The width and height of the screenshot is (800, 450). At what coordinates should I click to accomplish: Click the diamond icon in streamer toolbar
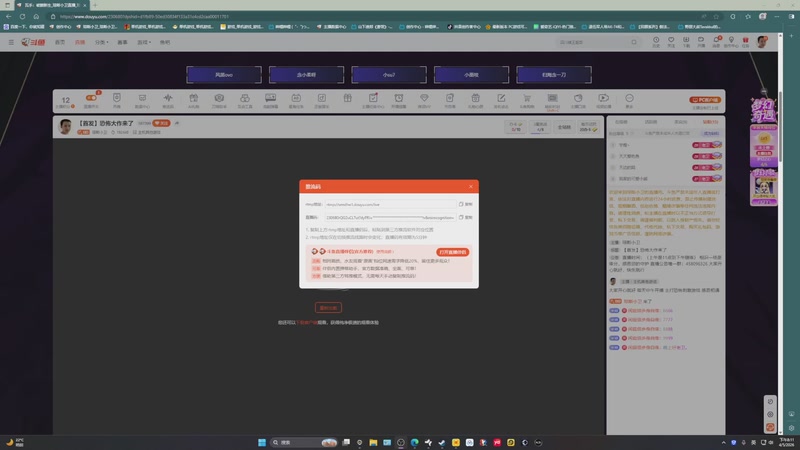point(424,98)
